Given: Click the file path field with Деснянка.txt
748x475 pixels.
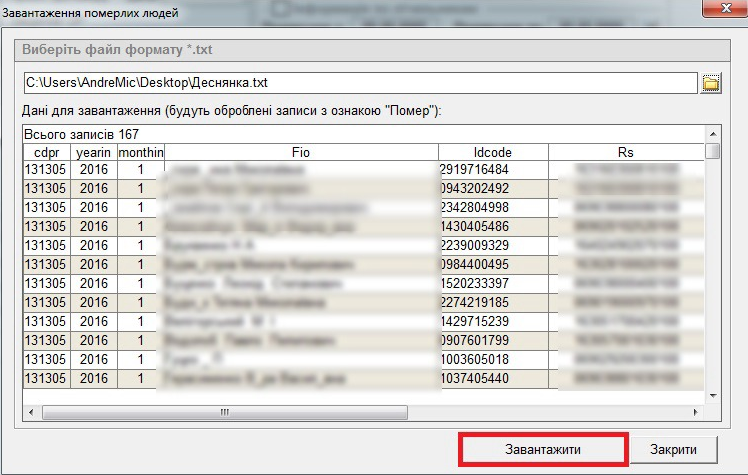Looking at the screenshot, I should [358, 82].
